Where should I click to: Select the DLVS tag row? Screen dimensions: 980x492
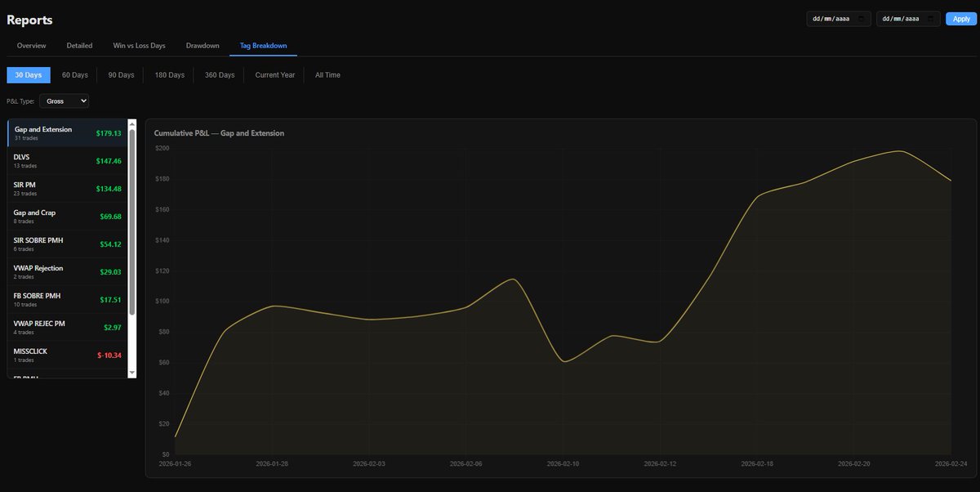click(68, 161)
